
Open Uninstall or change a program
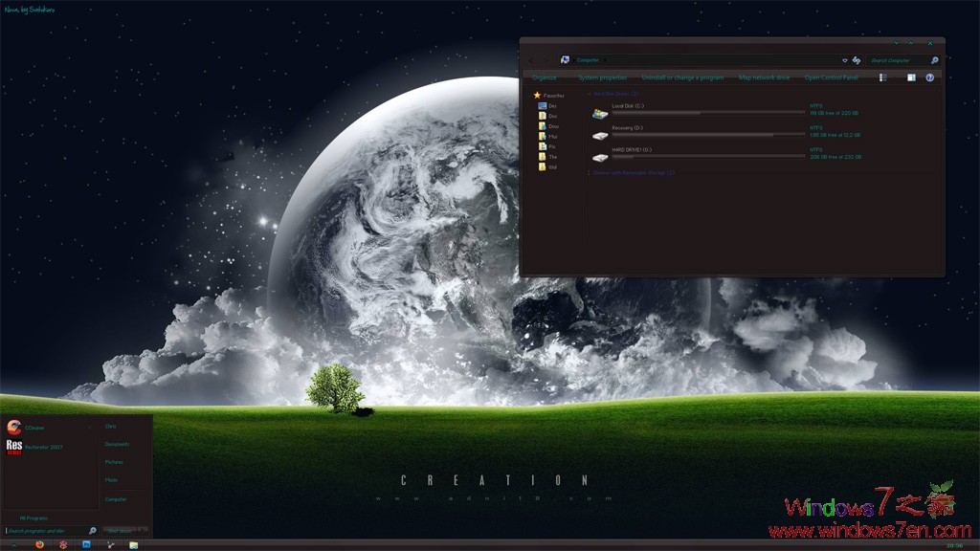[682, 77]
